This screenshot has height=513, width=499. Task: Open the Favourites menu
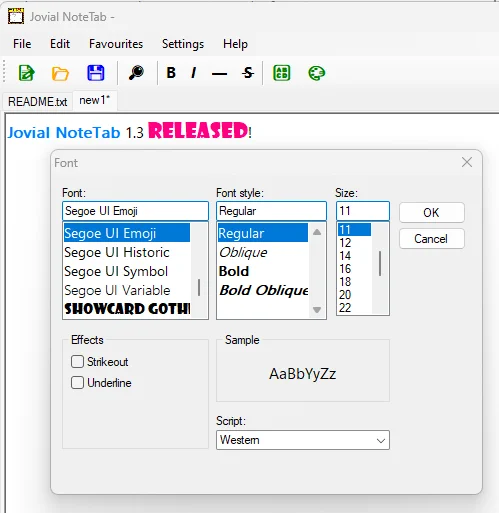click(x=116, y=44)
